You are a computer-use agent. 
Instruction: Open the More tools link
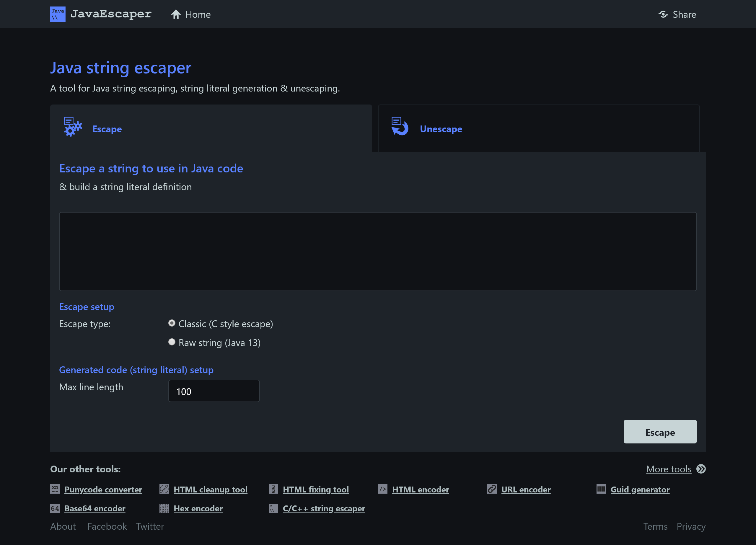click(x=669, y=469)
